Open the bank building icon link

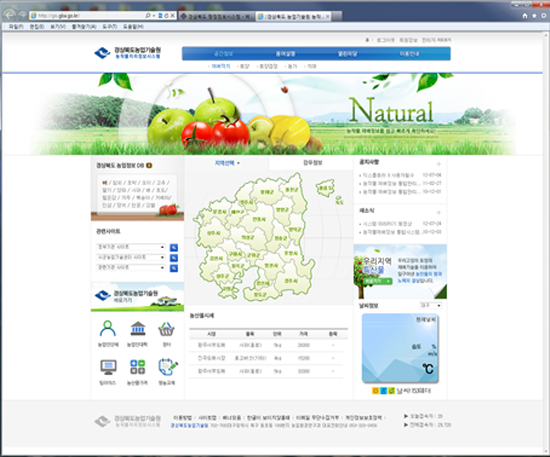point(138,329)
